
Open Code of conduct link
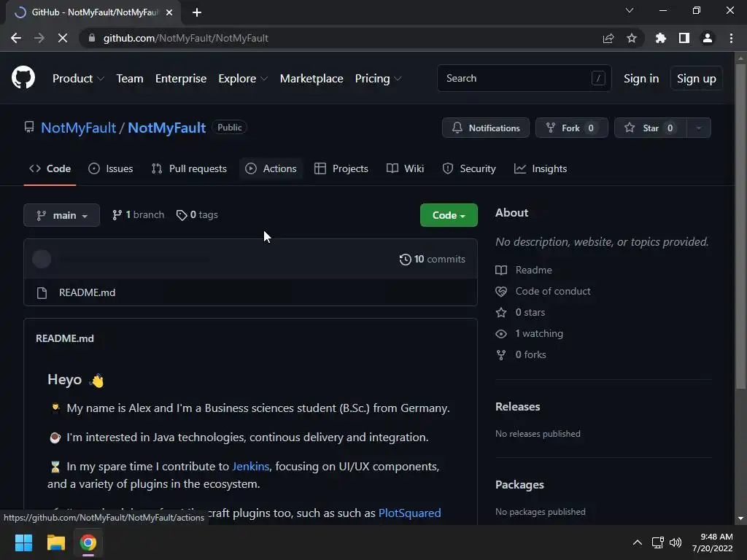(553, 291)
